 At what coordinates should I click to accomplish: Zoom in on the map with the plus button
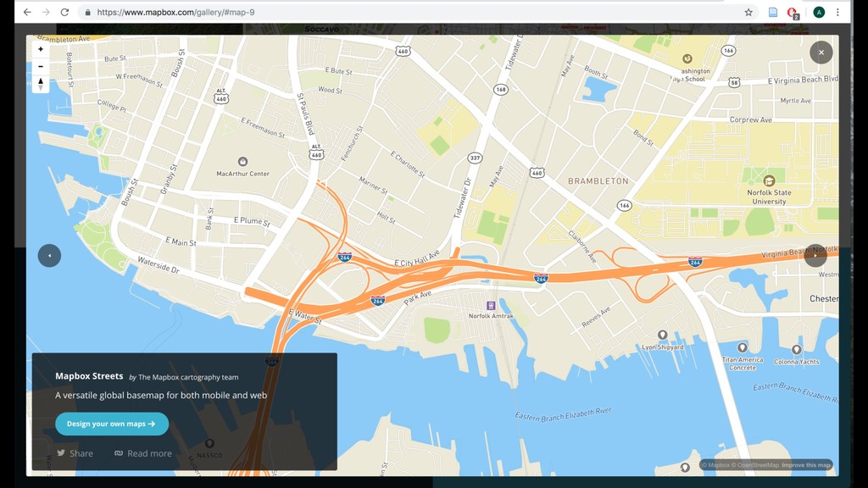(x=41, y=49)
